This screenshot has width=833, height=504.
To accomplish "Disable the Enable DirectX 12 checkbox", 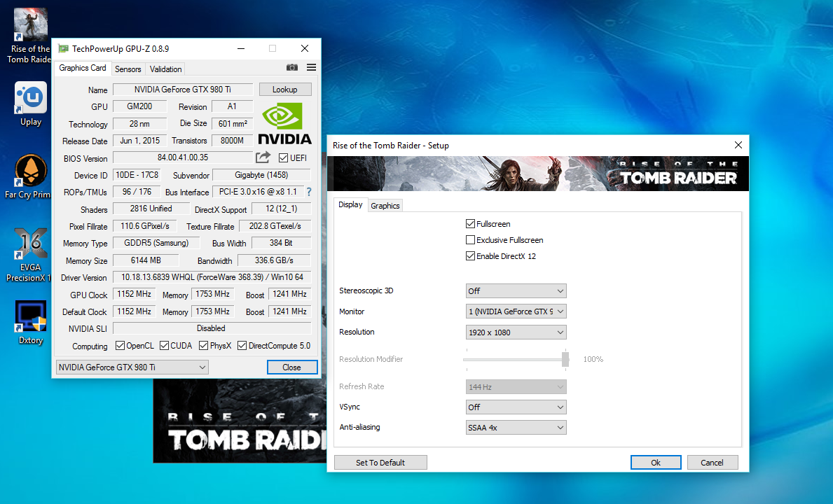I will point(470,256).
